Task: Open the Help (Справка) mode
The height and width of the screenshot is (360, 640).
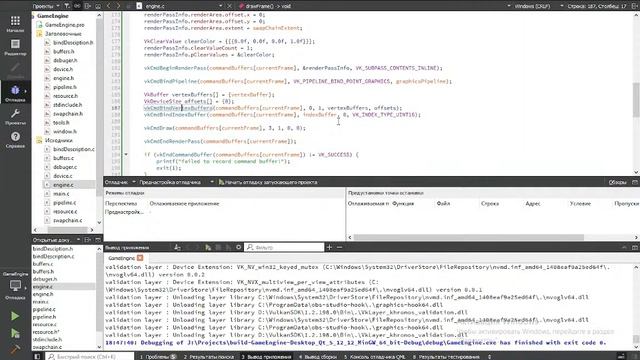Action: coord(15,139)
